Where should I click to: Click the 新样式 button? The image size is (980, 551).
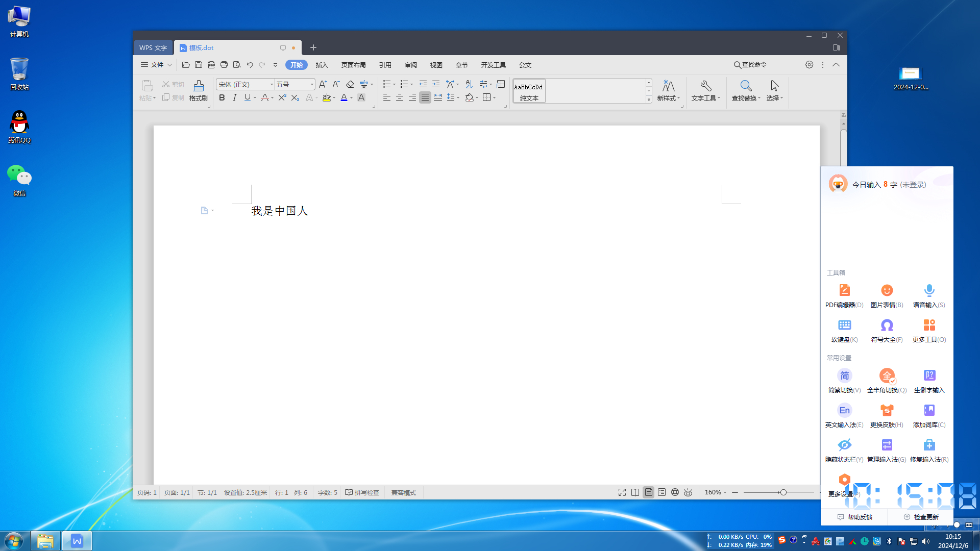point(668,91)
